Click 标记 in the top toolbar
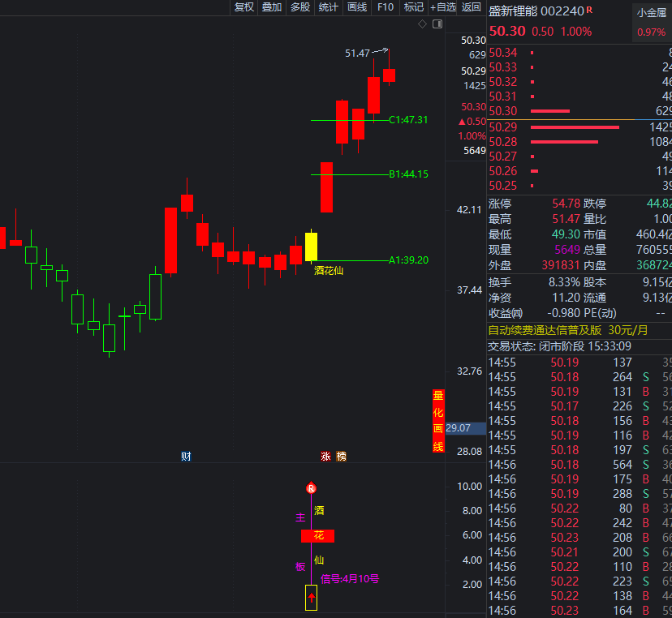The width and height of the screenshot is (672, 618). coord(414,7)
